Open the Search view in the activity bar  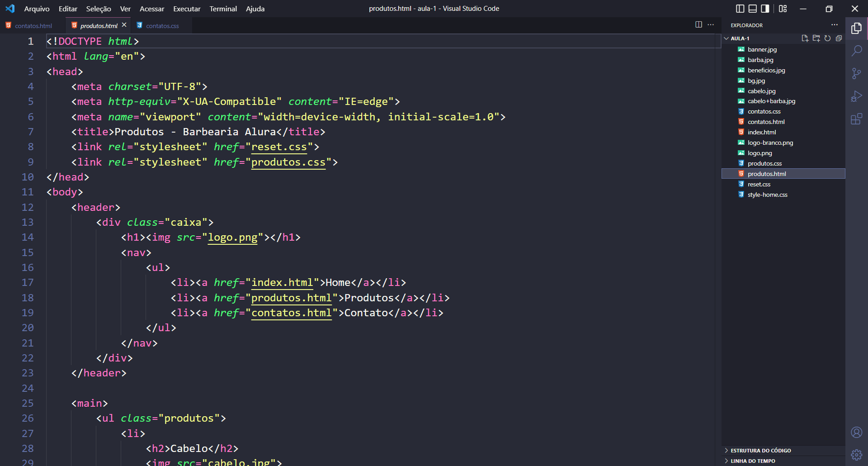856,51
